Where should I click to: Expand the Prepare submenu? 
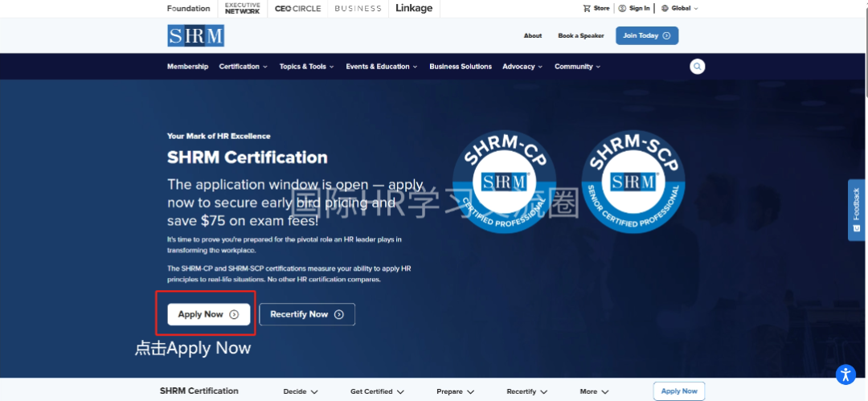click(x=455, y=391)
